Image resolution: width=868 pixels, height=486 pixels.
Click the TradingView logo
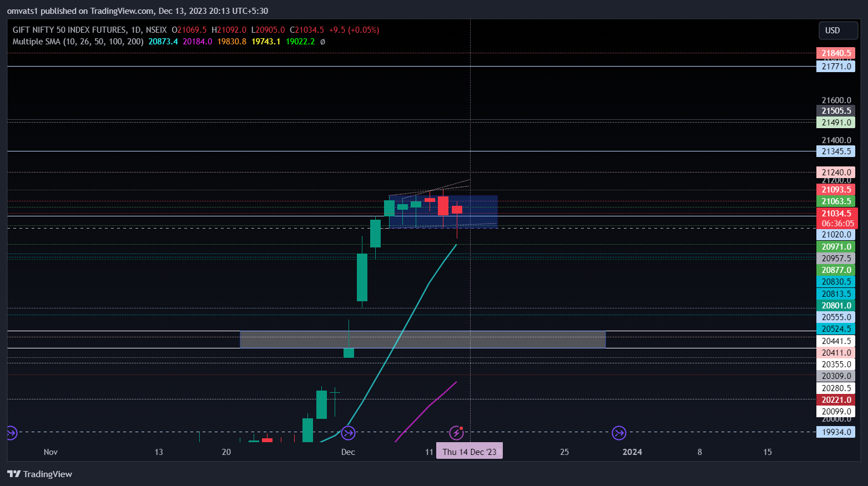click(39, 474)
